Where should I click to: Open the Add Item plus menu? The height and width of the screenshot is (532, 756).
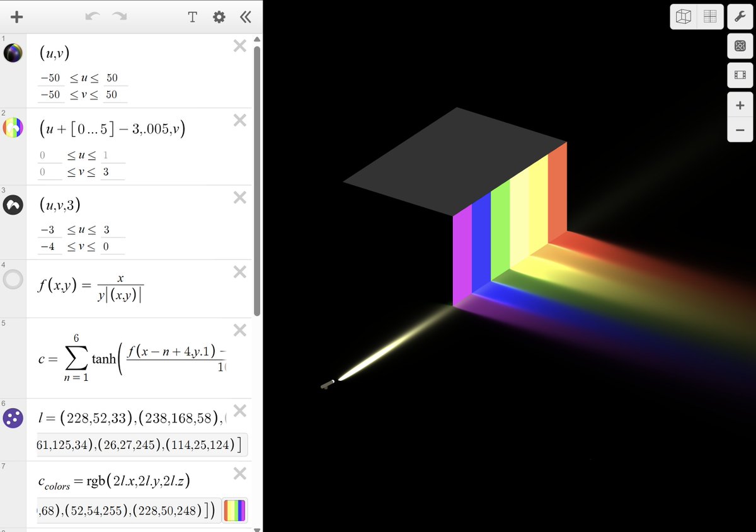coord(17,17)
